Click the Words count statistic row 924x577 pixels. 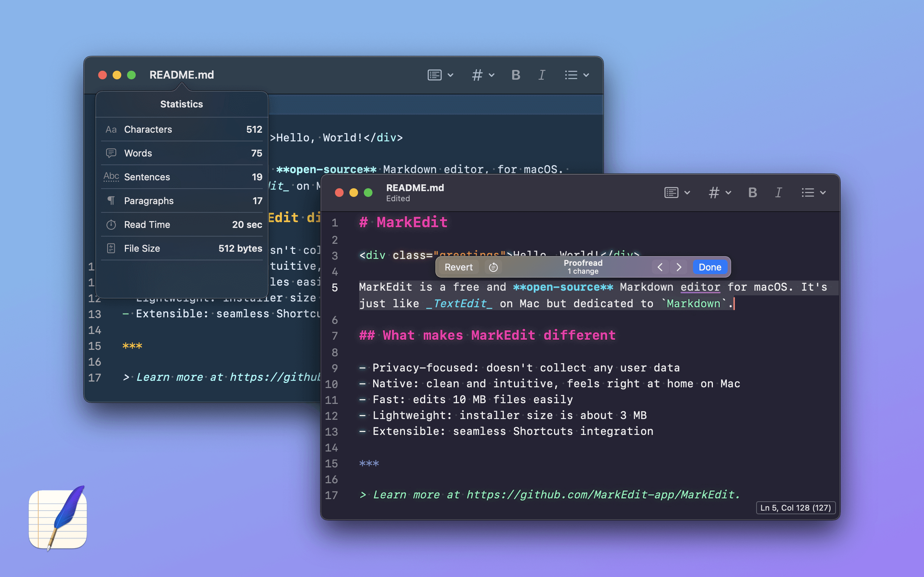(x=182, y=153)
